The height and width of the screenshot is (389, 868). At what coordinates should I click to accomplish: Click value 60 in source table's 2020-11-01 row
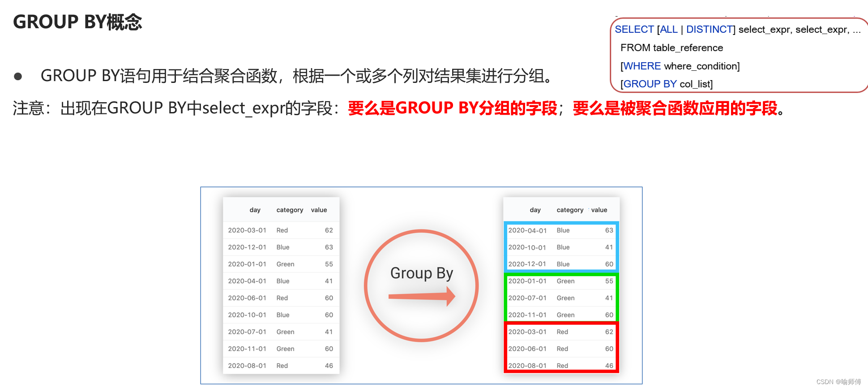[x=329, y=349]
